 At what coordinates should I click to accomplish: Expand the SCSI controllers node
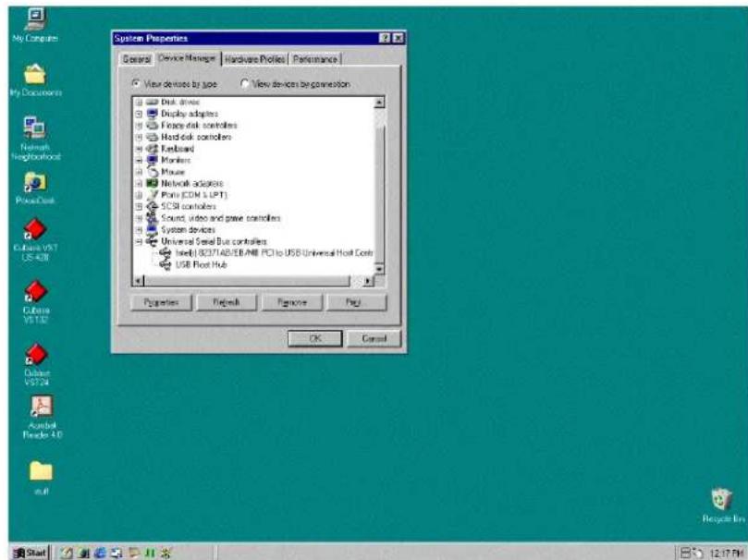tap(139, 207)
